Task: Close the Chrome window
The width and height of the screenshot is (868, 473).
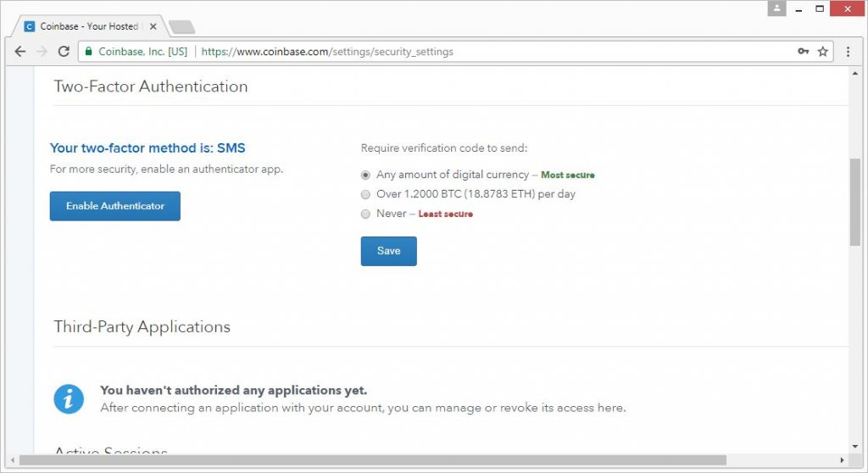Action: (848, 8)
